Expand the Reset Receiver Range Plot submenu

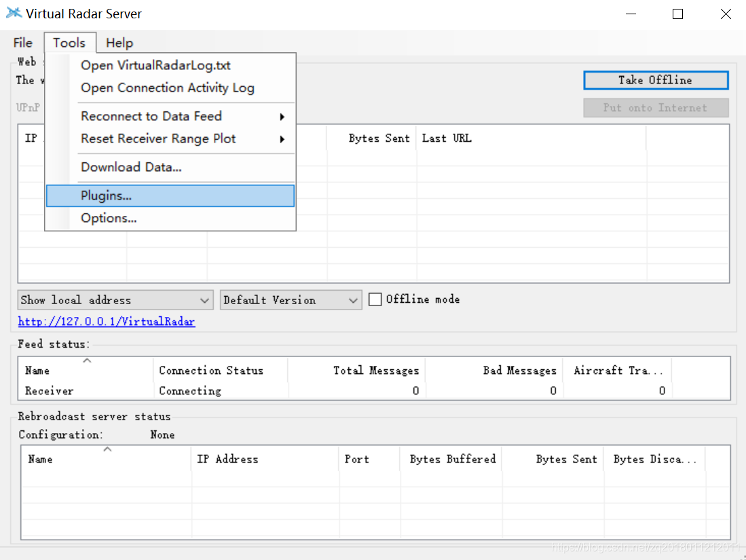click(x=170, y=138)
